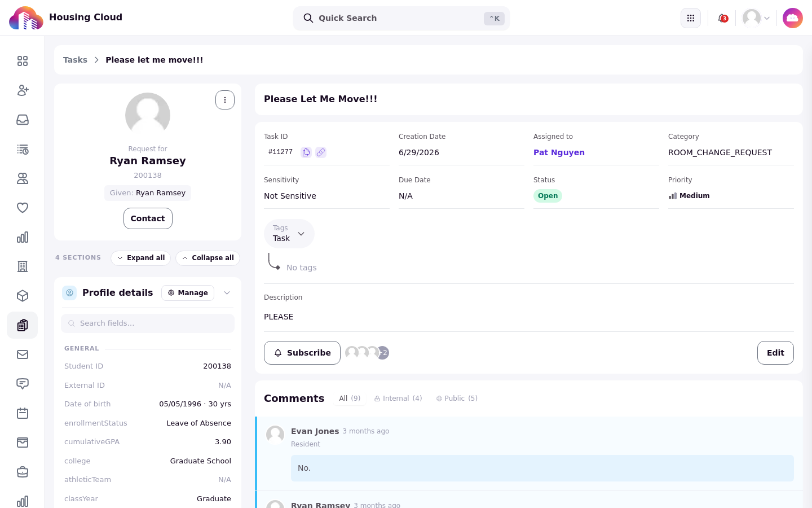812x508 pixels.
Task: Switch to Public comments tab
Action: click(457, 398)
